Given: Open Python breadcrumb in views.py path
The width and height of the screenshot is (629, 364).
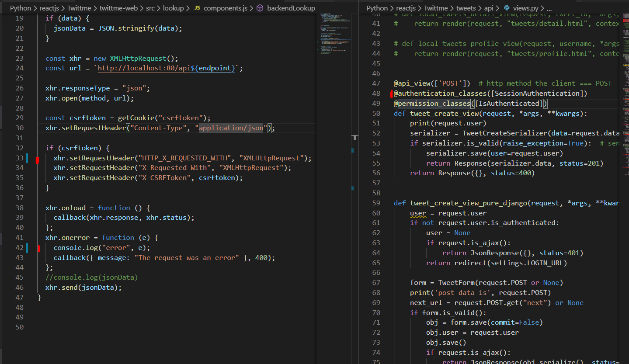Looking at the screenshot, I should (x=378, y=8).
